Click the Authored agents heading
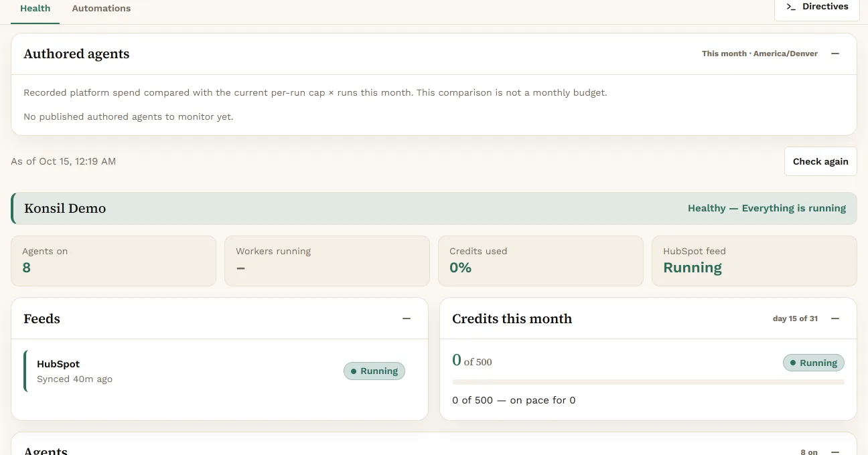Viewport: 868px width, 455px height. [76, 54]
